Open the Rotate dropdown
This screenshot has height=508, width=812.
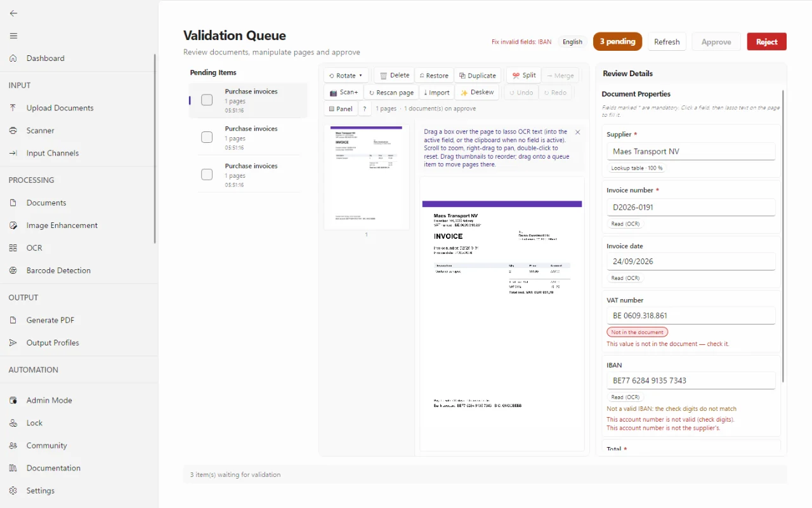(x=346, y=76)
